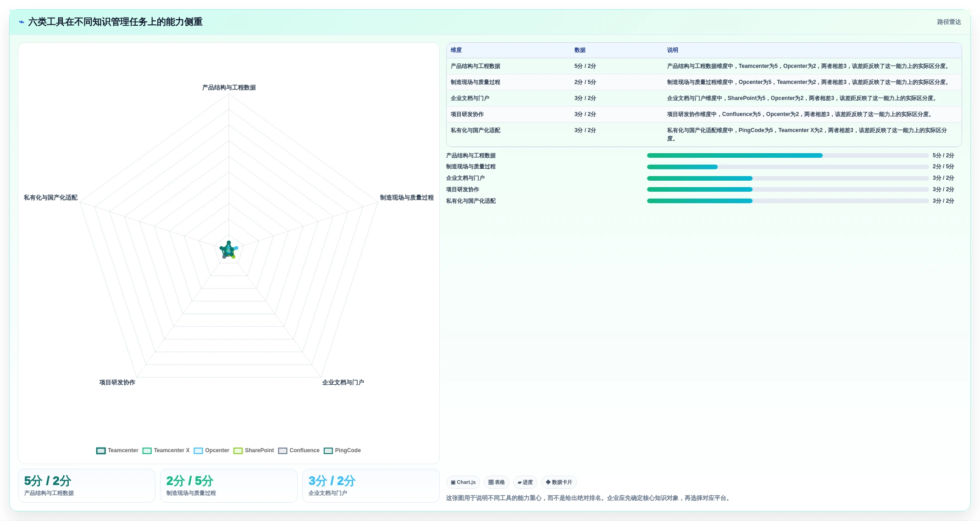The height and width of the screenshot is (521, 980).
Task: Click the 进度 tag chip
Action: click(526, 482)
